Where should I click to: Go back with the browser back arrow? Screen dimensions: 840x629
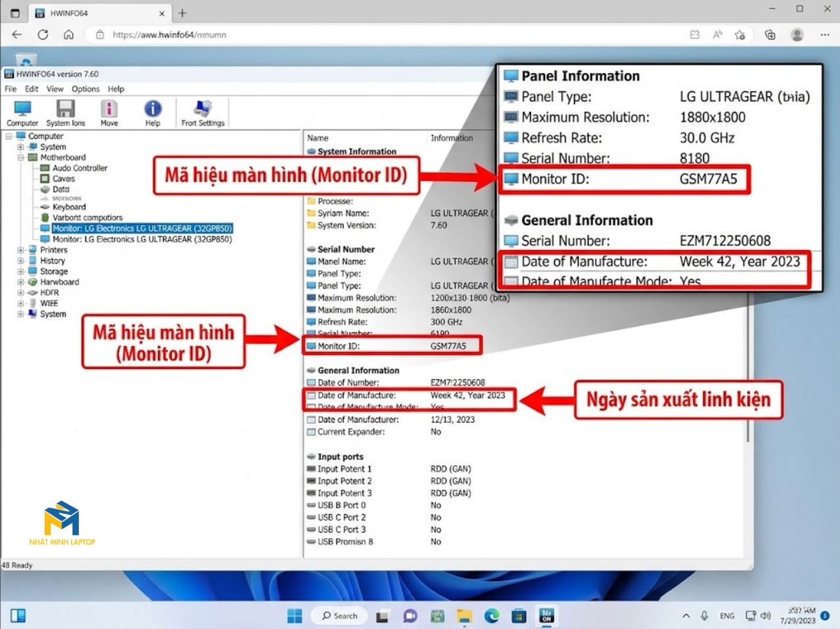click(17, 35)
